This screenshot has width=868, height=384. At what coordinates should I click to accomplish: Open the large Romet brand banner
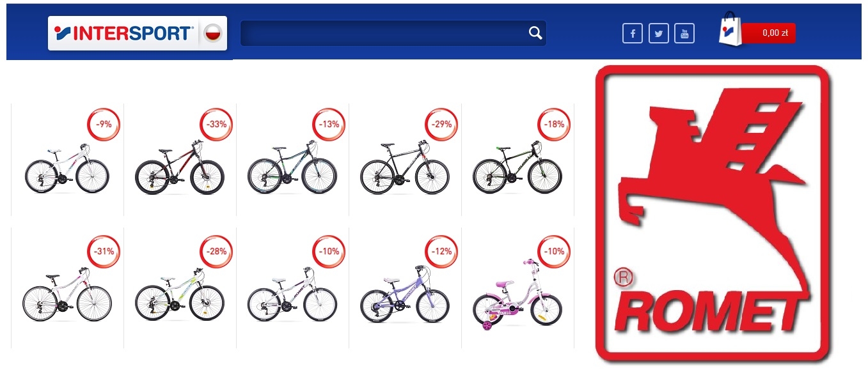point(713,214)
